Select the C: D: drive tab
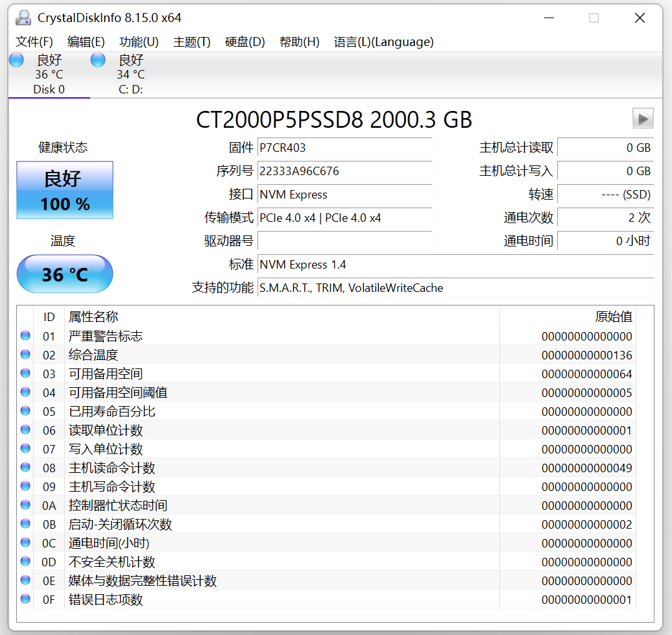 tap(130, 73)
